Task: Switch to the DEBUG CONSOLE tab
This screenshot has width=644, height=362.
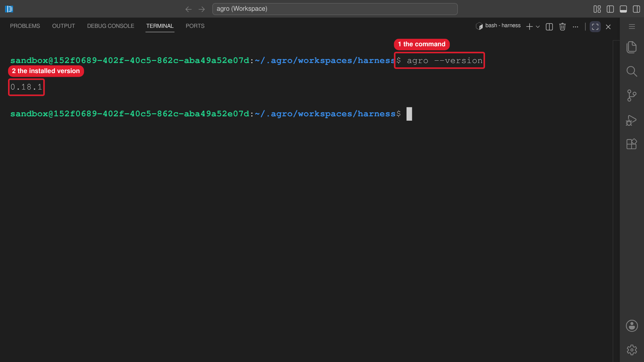Action: click(111, 26)
